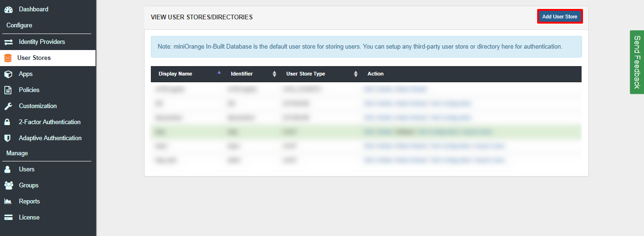Go to the Groups page
The width and height of the screenshot is (644, 236).
(x=29, y=185)
